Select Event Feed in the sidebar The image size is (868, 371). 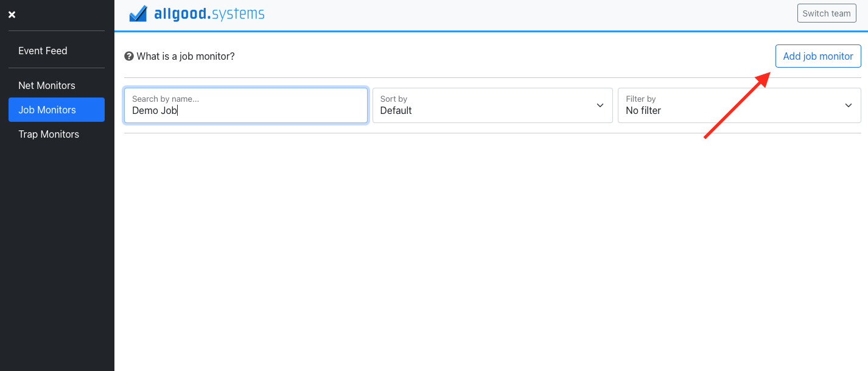pos(43,51)
